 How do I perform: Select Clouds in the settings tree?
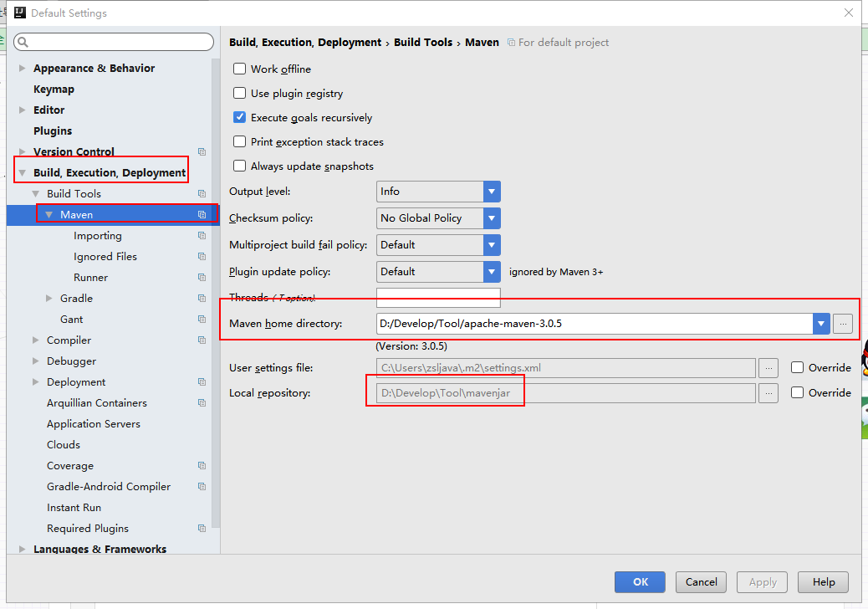[x=64, y=444]
